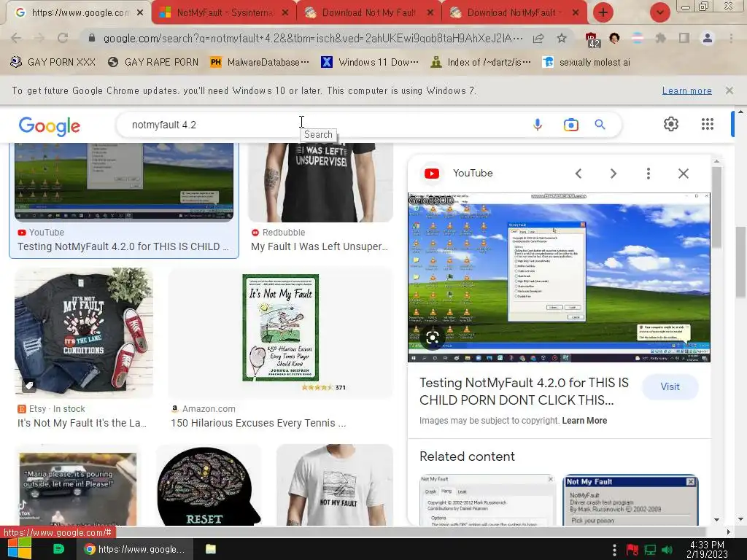747x560 pixels.
Task: Open the volume speaker tray icon
Action: click(667, 550)
